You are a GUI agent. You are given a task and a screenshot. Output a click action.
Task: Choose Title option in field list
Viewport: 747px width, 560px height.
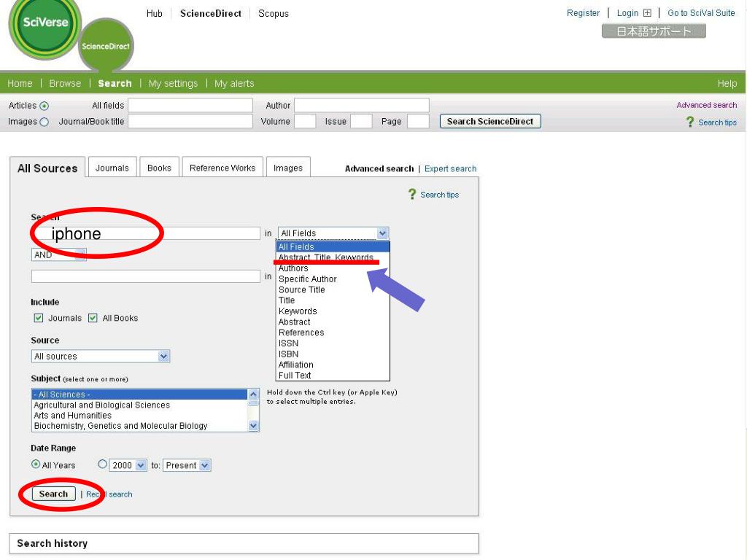[x=333, y=300]
